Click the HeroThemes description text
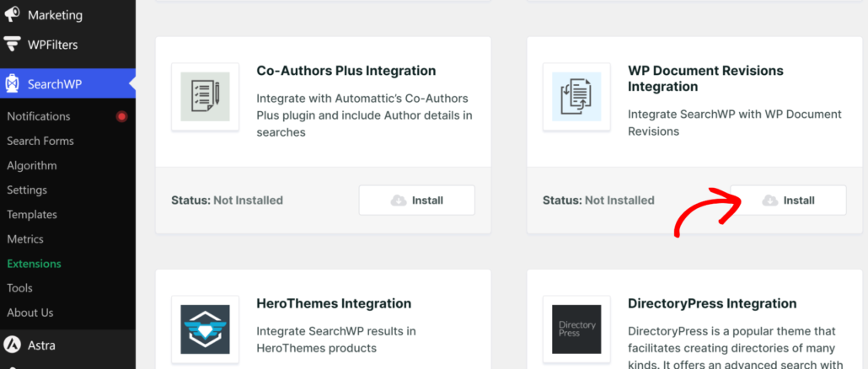868x369 pixels. (336, 340)
